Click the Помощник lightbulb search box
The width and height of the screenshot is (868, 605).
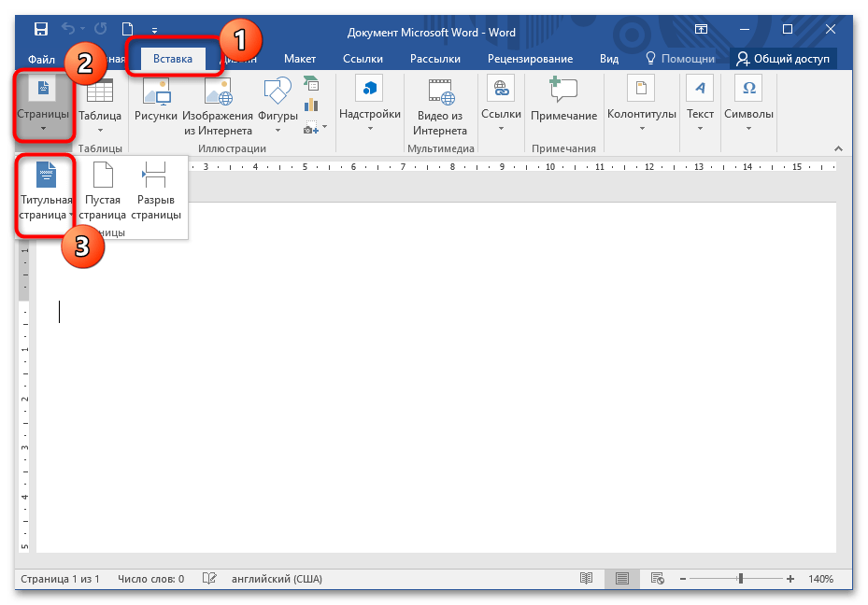pyautogui.click(x=680, y=59)
